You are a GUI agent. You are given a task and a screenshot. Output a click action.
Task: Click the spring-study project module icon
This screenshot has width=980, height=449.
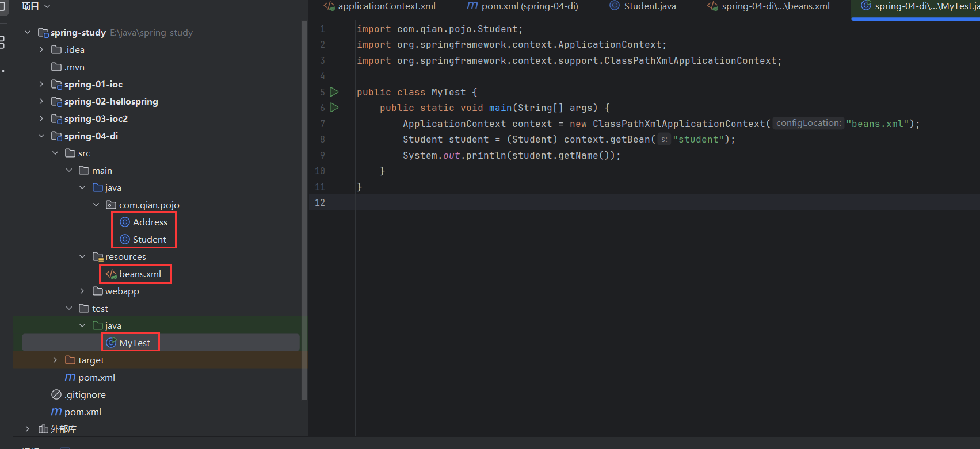[x=43, y=33]
